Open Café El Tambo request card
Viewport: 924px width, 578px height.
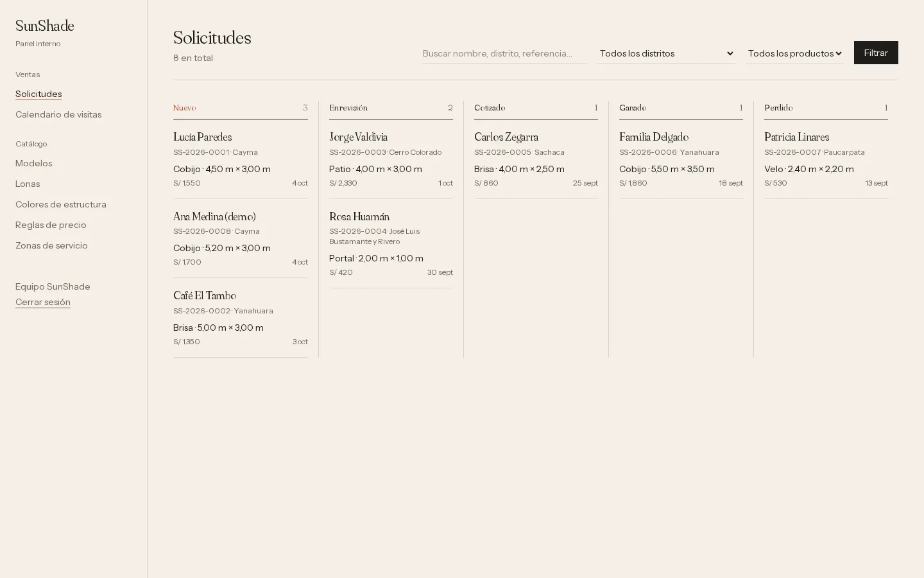[x=241, y=318]
